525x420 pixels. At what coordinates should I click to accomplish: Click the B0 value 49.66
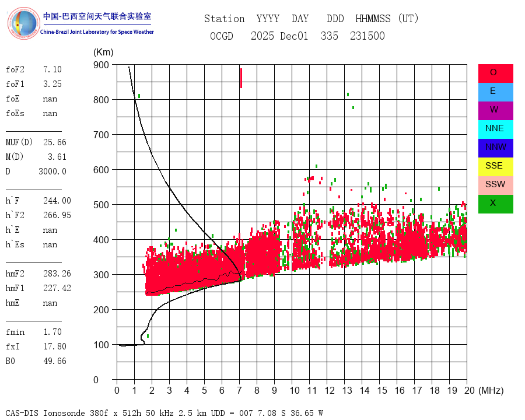(x=55, y=361)
